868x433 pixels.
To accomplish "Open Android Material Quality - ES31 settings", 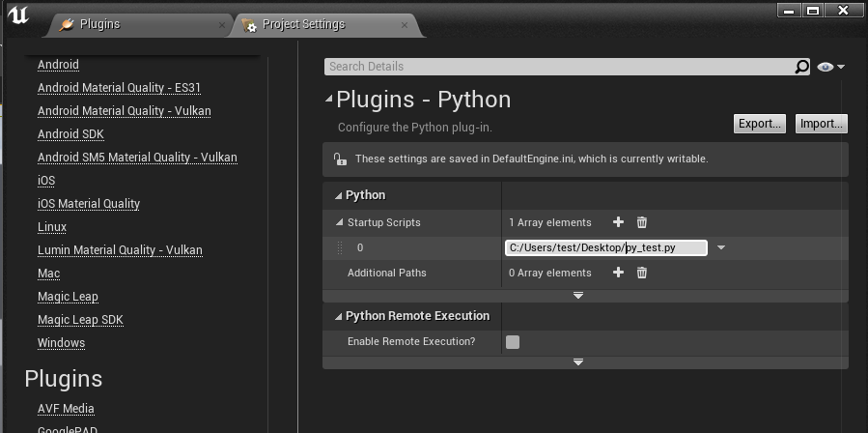I will [119, 88].
